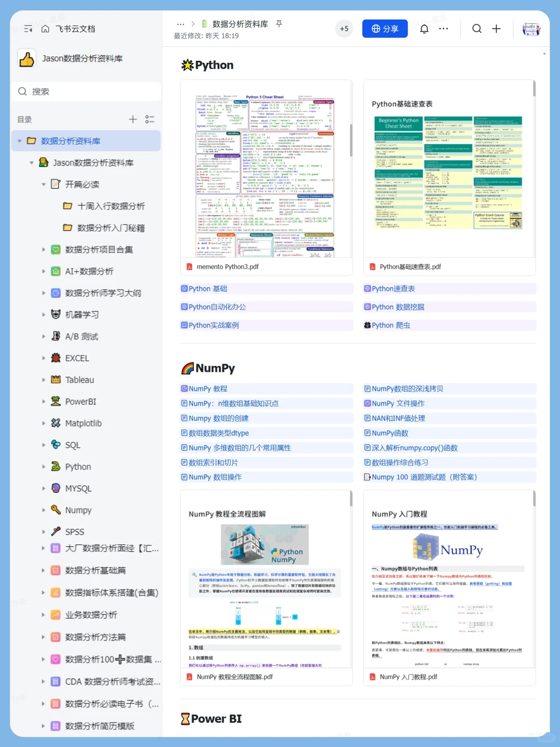560x747 pixels.
Task: Click the thumbs-up library icon
Action: click(x=26, y=59)
